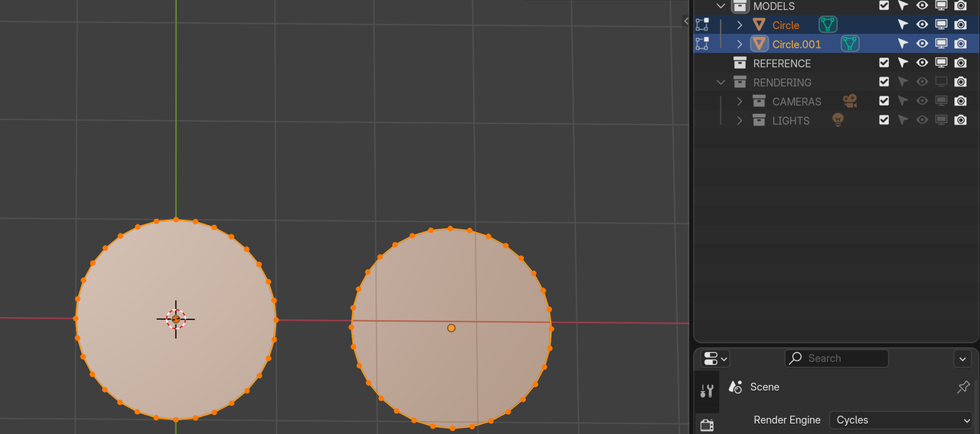Toggle viewport monitor icon for MODELS
This screenshot has width=980, height=434.
941,5
